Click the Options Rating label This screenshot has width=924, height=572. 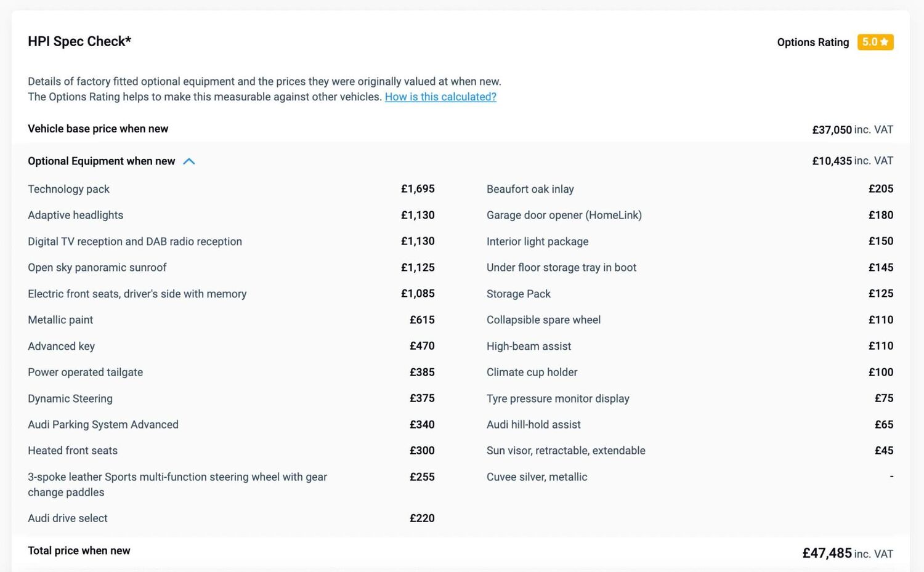pyautogui.click(x=813, y=42)
